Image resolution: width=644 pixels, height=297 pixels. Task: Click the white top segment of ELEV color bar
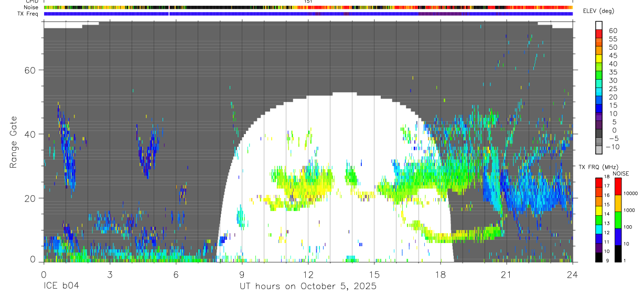[x=598, y=25]
